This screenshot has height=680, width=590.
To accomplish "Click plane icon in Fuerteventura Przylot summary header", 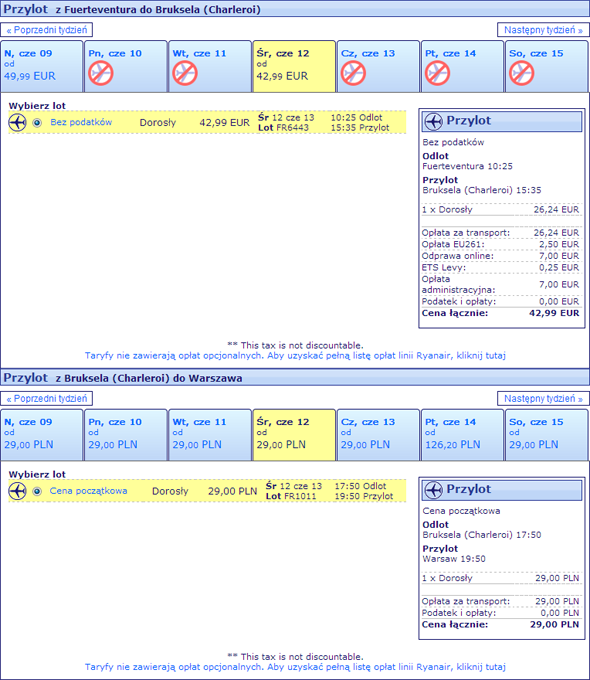I will (x=433, y=121).
